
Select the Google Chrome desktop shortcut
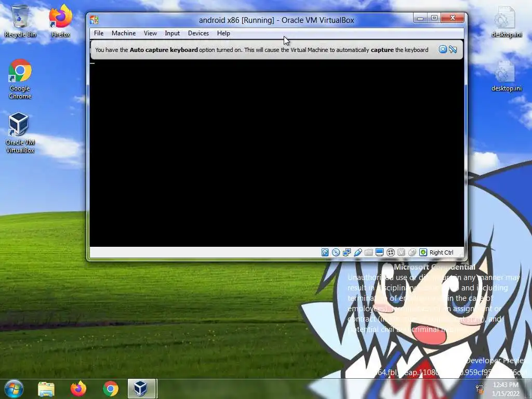20,79
